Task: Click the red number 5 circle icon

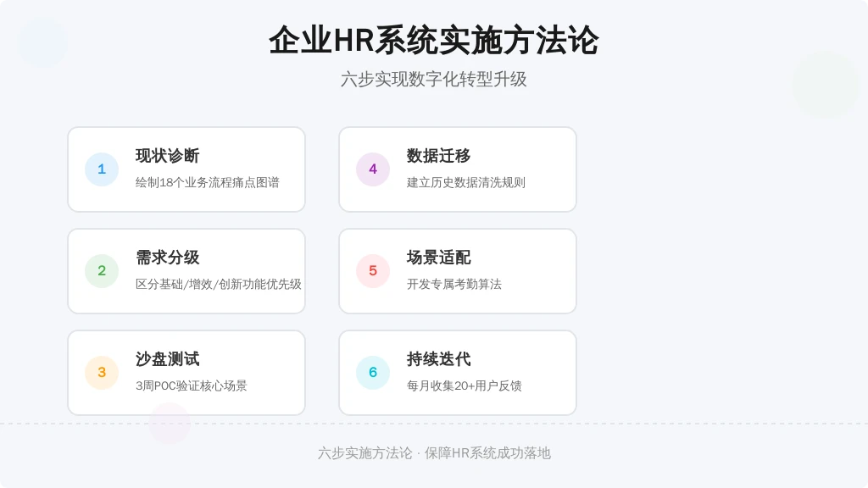Action: coord(373,271)
